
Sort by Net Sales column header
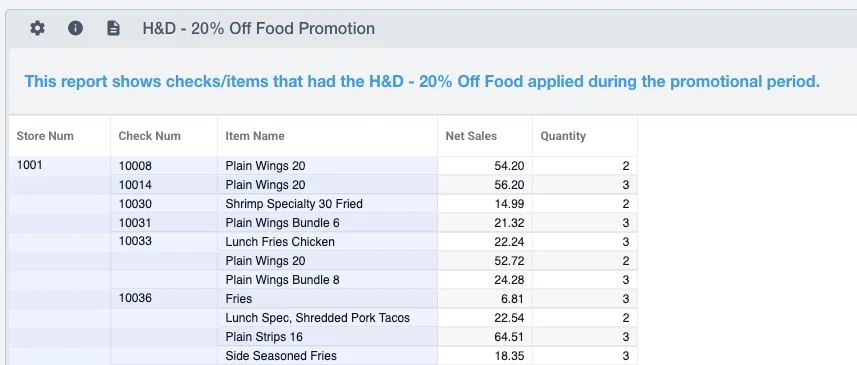[x=471, y=136]
